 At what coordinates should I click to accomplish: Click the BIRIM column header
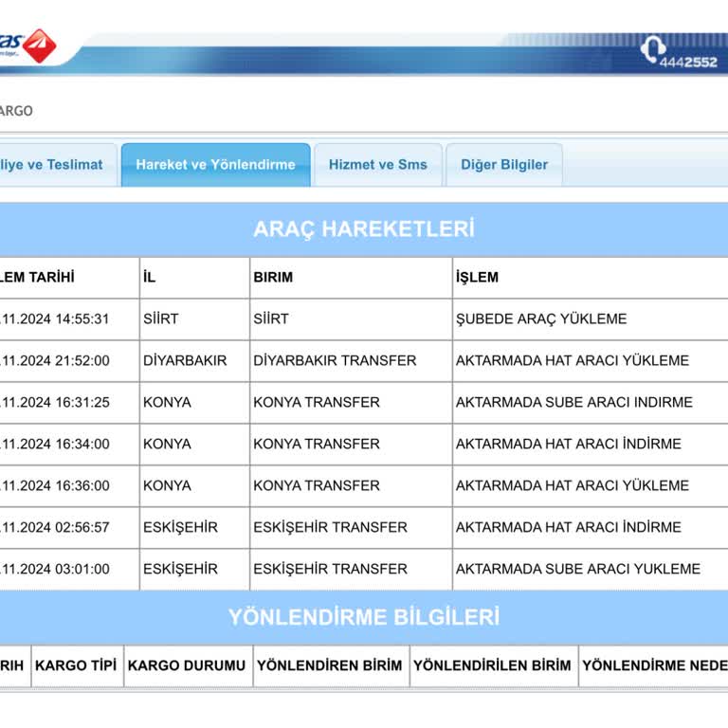[x=351, y=278]
